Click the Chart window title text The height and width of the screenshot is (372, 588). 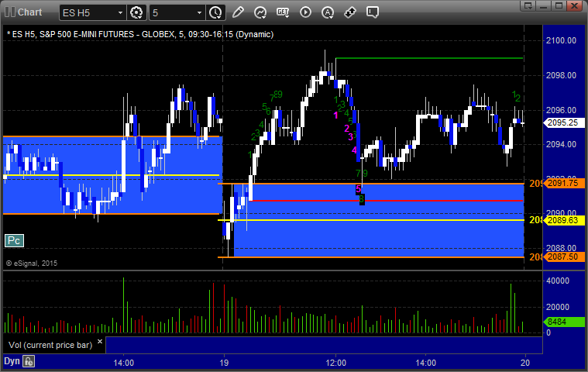(x=30, y=12)
